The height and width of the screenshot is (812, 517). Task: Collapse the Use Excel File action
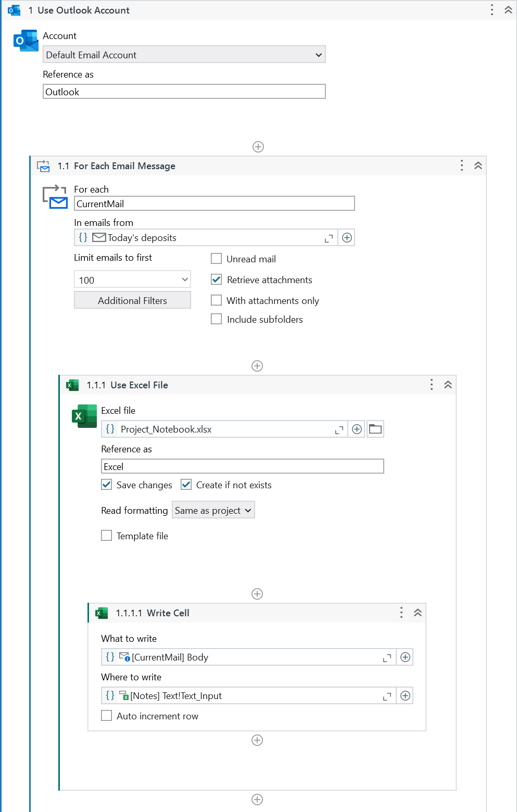[x=448, y=385]
